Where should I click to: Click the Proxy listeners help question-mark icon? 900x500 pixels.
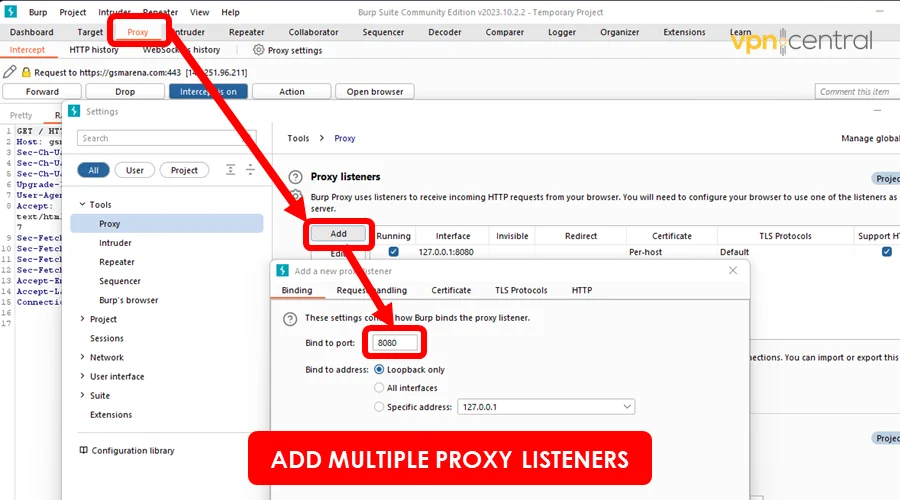coord(295,177)
